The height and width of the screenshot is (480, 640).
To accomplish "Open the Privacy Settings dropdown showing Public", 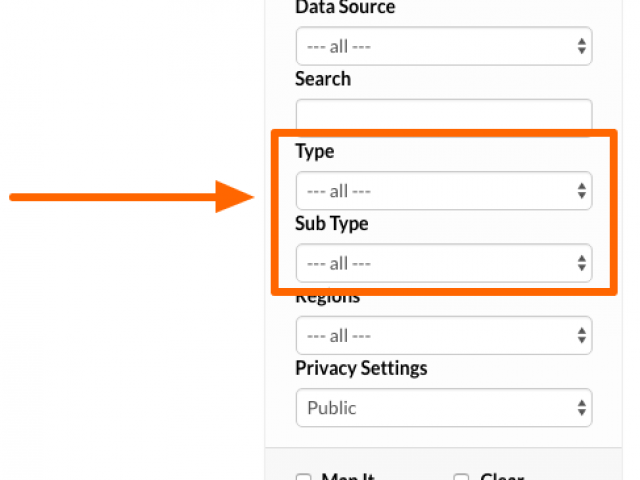I will (444, 407).
